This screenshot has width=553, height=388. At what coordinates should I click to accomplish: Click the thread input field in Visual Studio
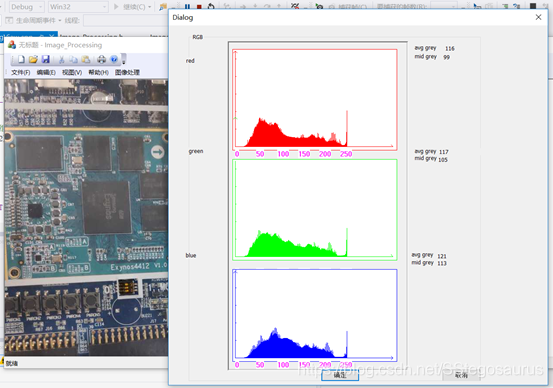tap(126, 20)
